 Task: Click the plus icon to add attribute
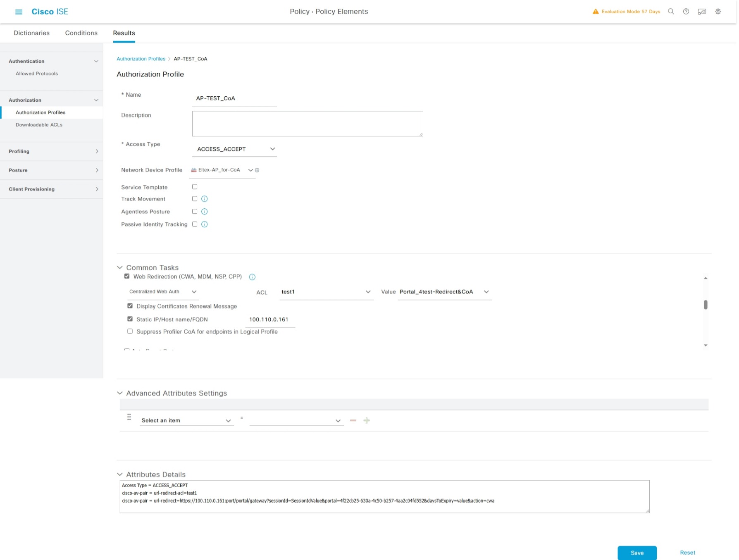coord(367,420)
